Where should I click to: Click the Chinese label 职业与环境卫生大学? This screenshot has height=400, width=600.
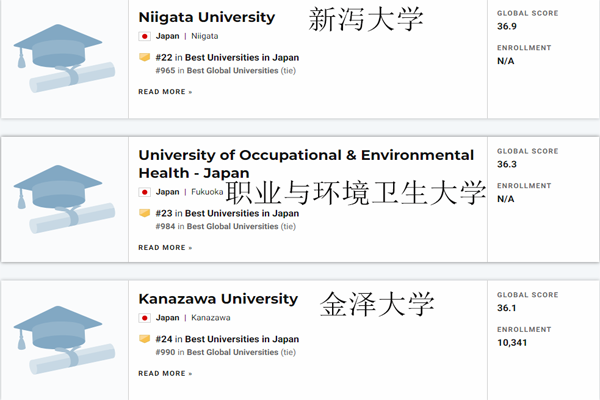point(356,193)
